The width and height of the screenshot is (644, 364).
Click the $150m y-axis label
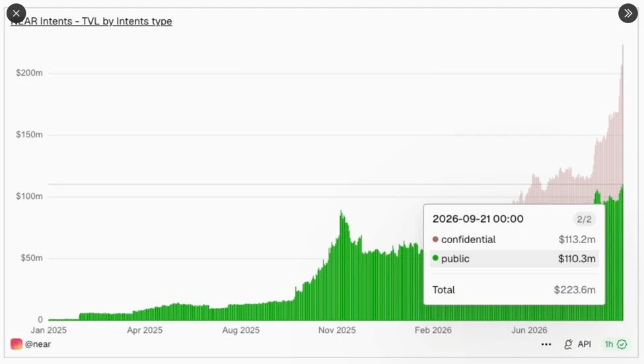pyautogui.click(x=29, y=135)
